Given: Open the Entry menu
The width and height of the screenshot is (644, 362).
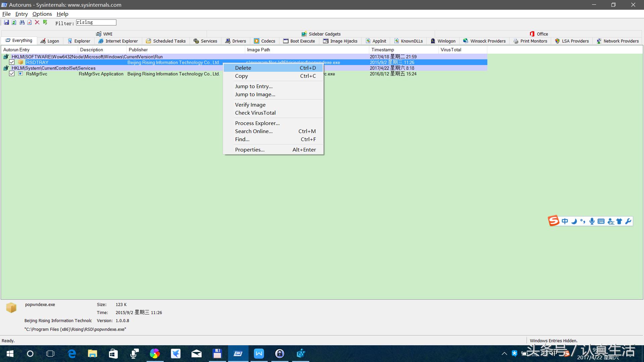Looking at the screenshot, I should [x=21, y=14].
